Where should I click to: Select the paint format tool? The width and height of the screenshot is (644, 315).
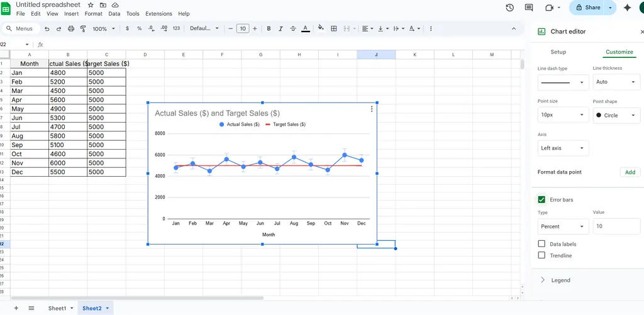pos(83,28)
